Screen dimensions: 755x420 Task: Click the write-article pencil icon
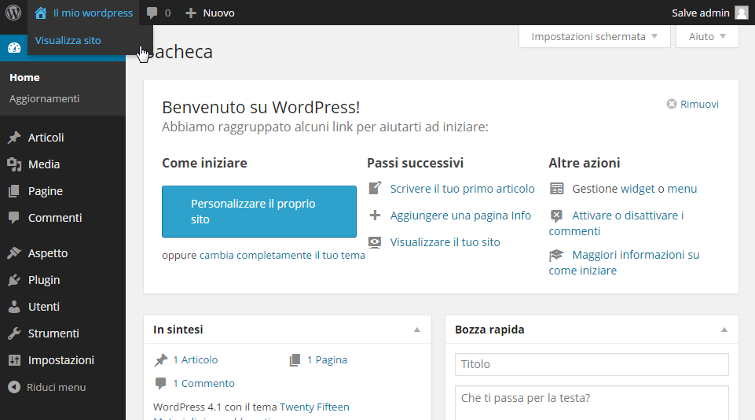[375, 188]
